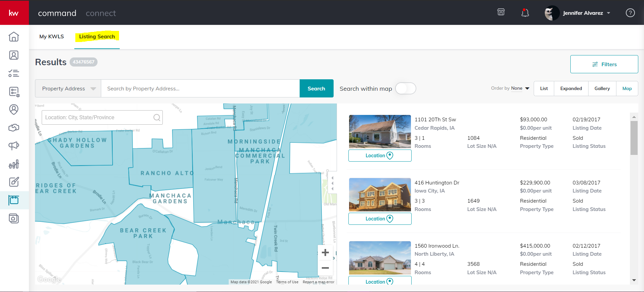Screen dimensions: 644x292
Task: View notifications bell icon
Action: (525, 13)
